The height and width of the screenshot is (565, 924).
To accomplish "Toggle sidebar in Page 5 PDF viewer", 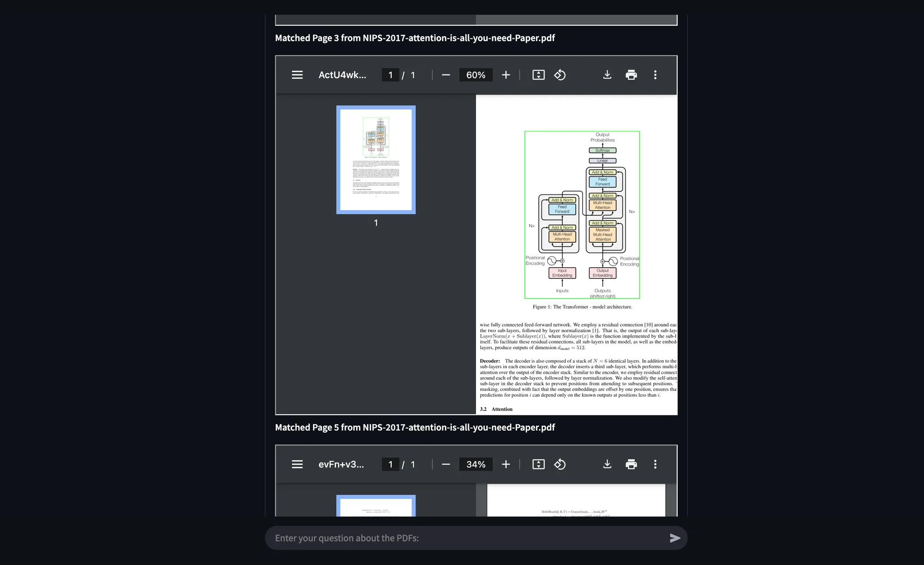I will 297,464.
